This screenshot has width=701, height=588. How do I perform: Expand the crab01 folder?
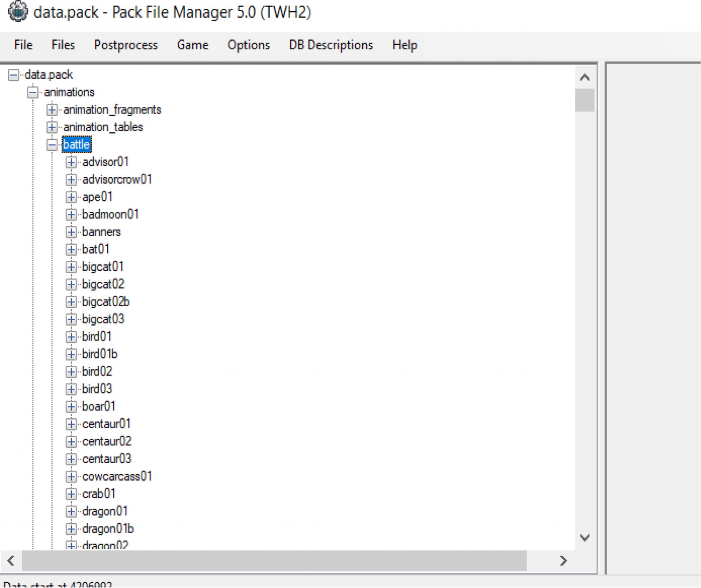pyautogui.click(x=71, y=494)
